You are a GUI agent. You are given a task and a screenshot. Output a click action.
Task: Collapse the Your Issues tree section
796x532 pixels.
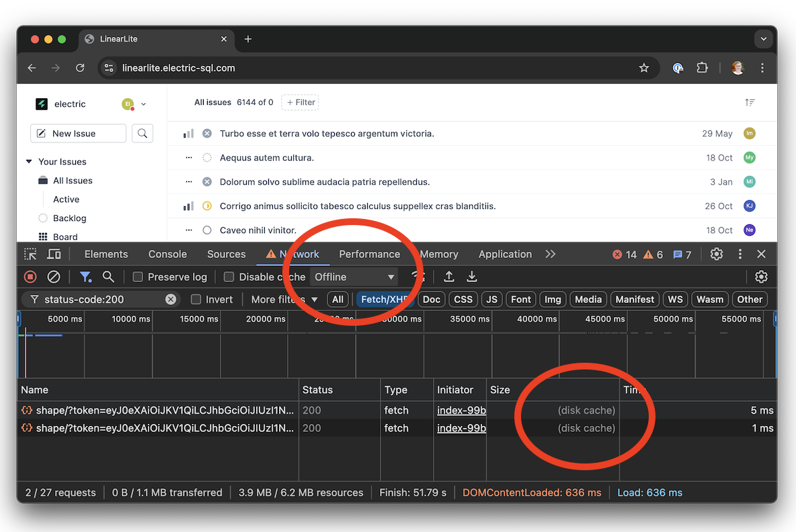29,162
